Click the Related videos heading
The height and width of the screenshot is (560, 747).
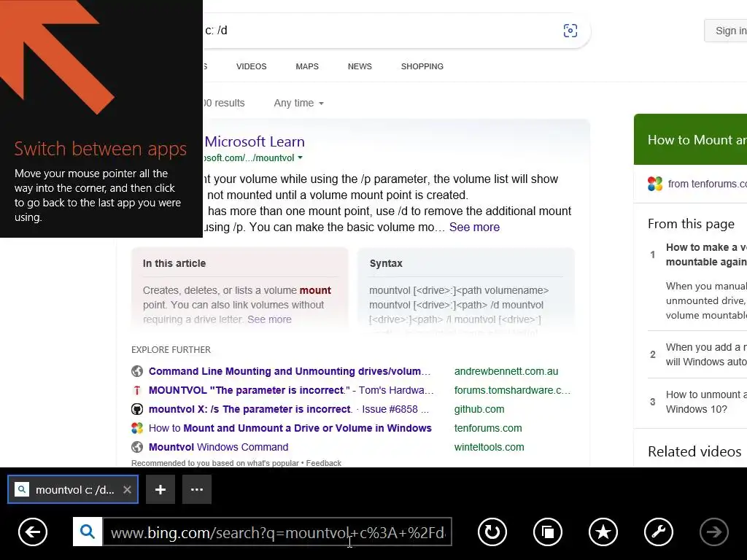point(694,451)
